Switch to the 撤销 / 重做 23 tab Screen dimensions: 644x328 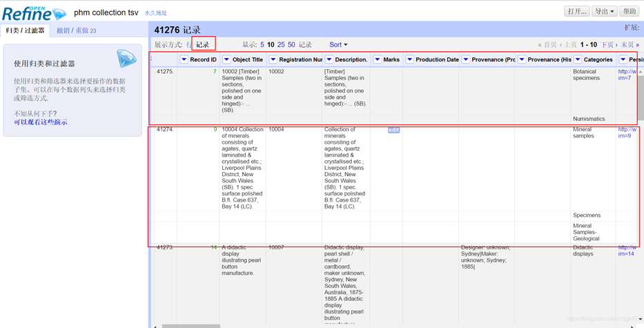77,30
